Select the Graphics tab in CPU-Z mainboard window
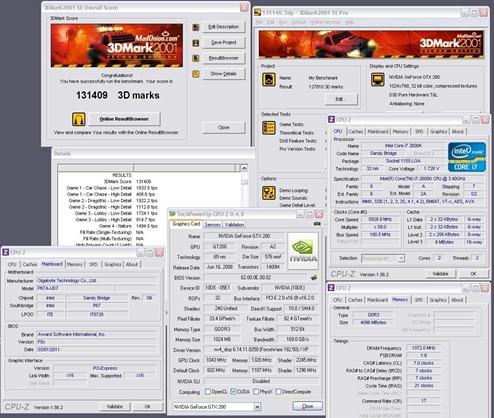Image resolution: width=494 pixels, height=418 pixels. click(113, 264)
